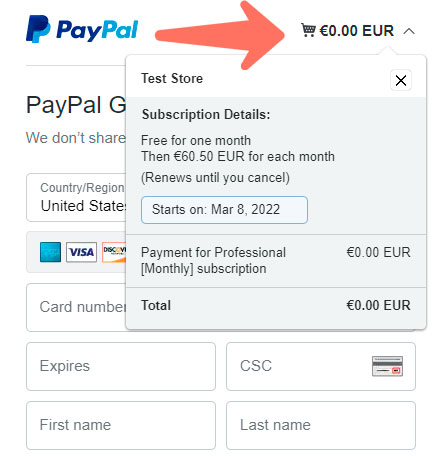Viewport: 439px width, 456px height.
Task: Click the Total amount row
Action: click(276, 305)
